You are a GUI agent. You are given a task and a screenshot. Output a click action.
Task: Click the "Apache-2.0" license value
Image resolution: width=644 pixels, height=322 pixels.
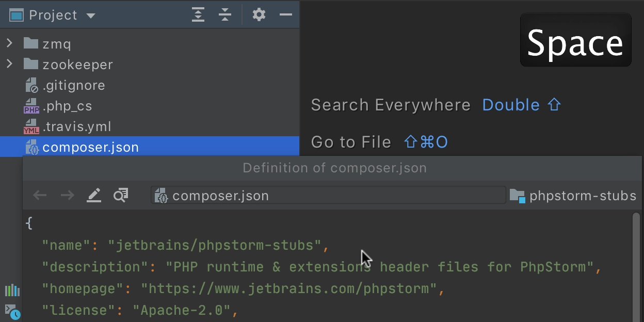[x=182, y=310]
